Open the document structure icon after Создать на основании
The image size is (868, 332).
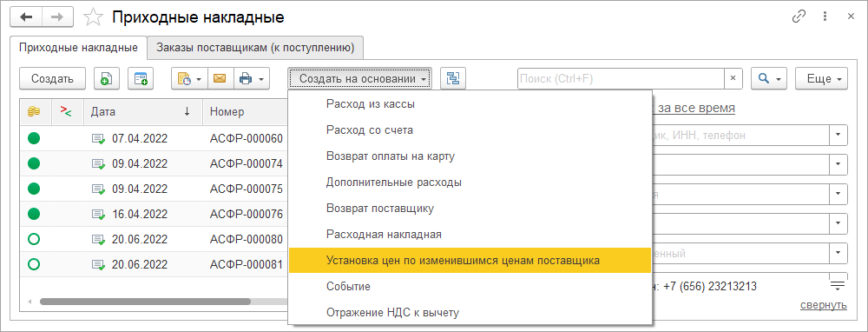(x=453, y=79)
